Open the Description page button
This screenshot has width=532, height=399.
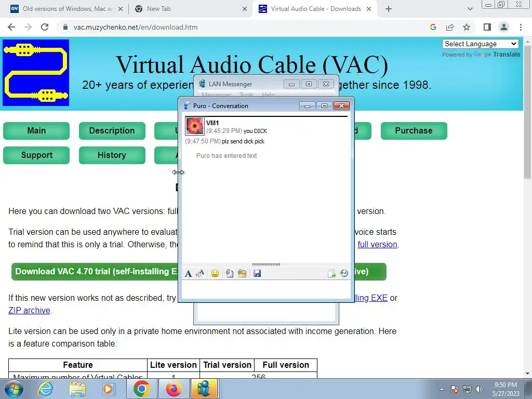click(112, 130)
